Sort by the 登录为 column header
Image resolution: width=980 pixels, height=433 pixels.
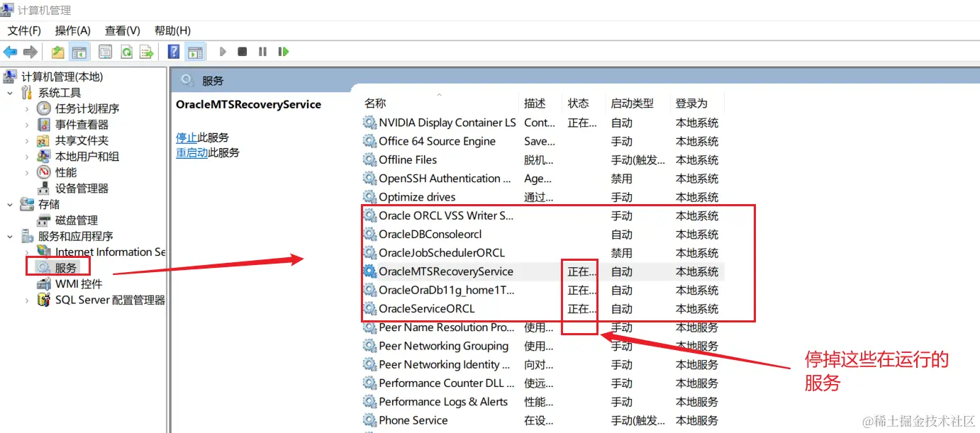[691, 103]
